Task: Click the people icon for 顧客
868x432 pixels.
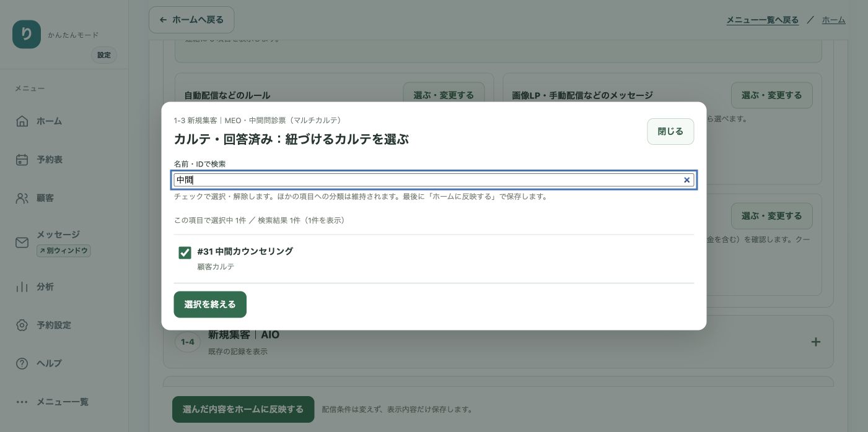Action: 22,198
